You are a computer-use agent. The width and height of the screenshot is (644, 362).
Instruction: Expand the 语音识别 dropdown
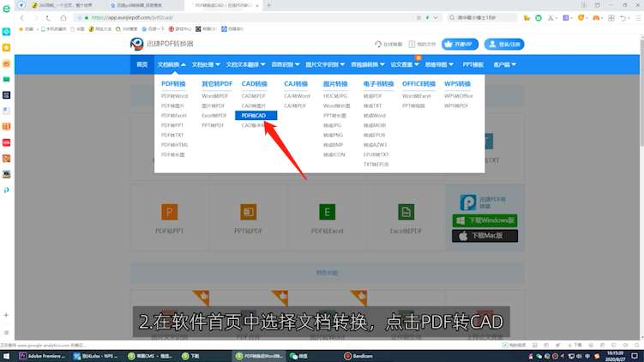click(x=286, y=64)
